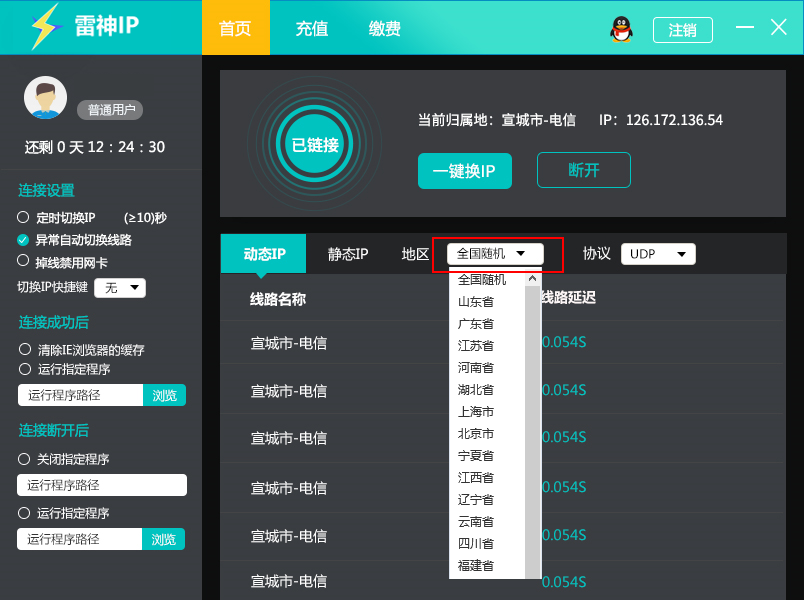Image resolution: width=804 pixels, height=600 pixels.
Task: Switch to 静态IP tab
Action: [348, 254]
